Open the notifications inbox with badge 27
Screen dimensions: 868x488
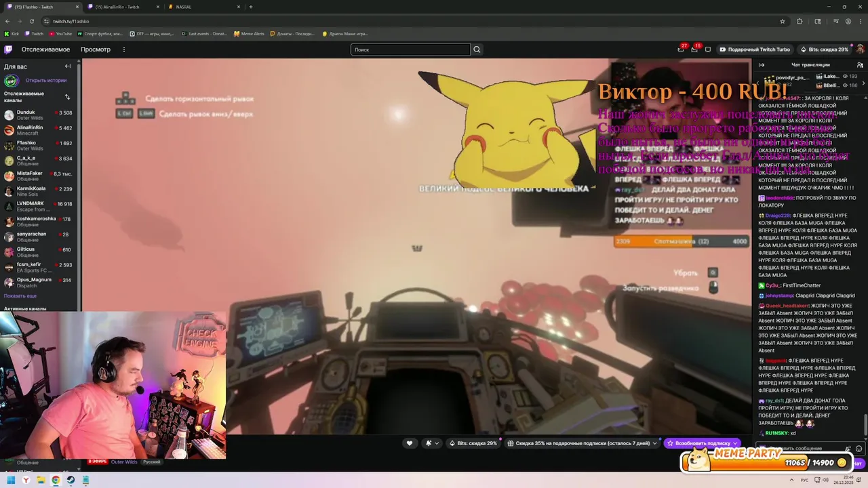click(x=681, y=49)
